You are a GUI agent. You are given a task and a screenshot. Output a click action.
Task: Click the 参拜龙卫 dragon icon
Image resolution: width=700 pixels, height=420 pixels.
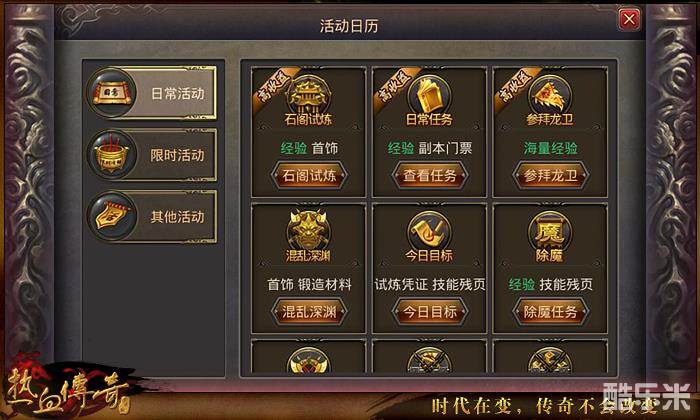click(x=550, y=95)
